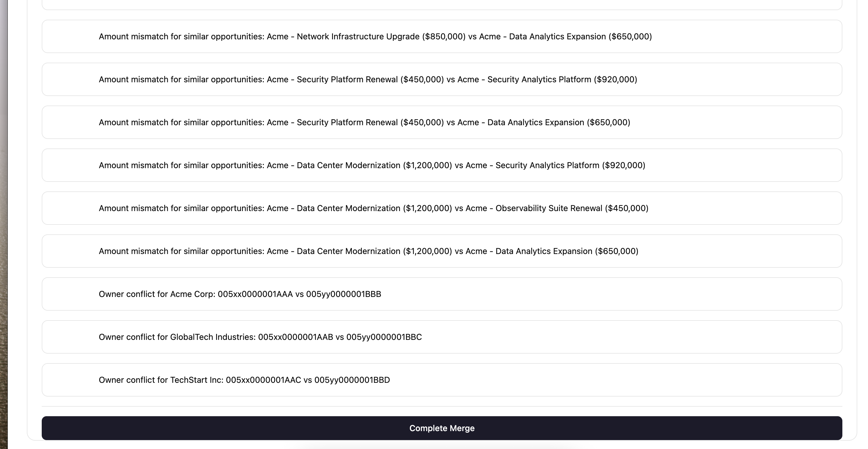Click owner ID 005yy0000001BBD text

pyautogui.click(x=352, y=380)
